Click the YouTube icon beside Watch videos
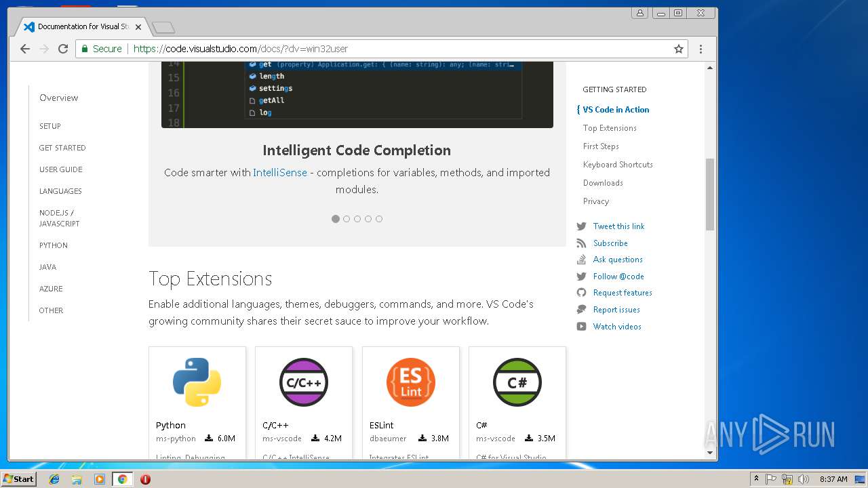This screenshot has height=488, width=868. [x=581, y=327]
